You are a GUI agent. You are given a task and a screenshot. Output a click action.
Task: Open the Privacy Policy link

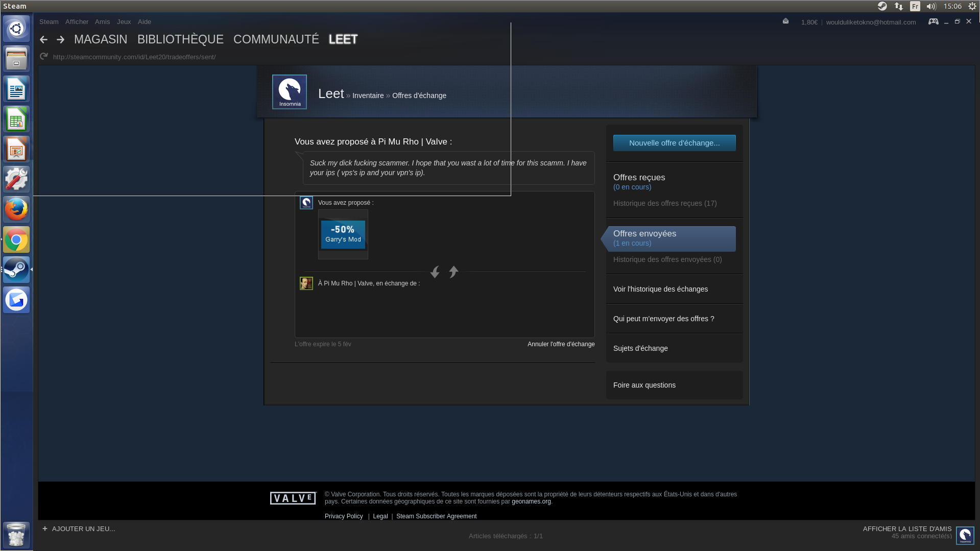click(344, 516)
